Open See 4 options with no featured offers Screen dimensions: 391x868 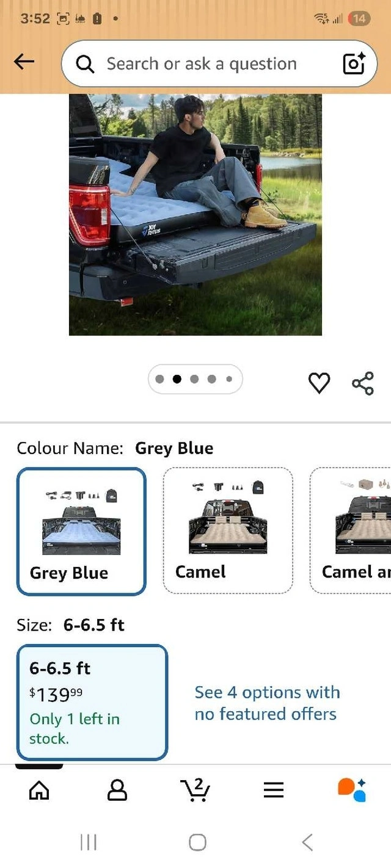(x=267, y=703)
